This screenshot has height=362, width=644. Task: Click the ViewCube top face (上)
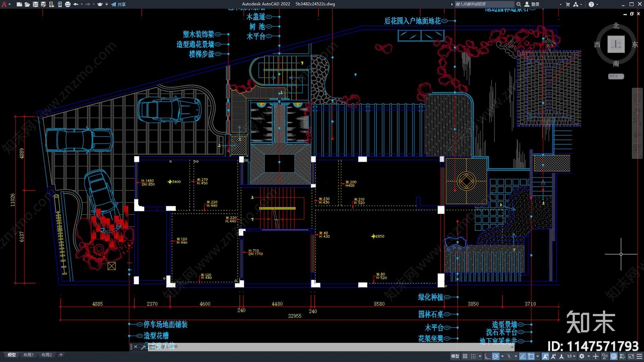[616, 44]
